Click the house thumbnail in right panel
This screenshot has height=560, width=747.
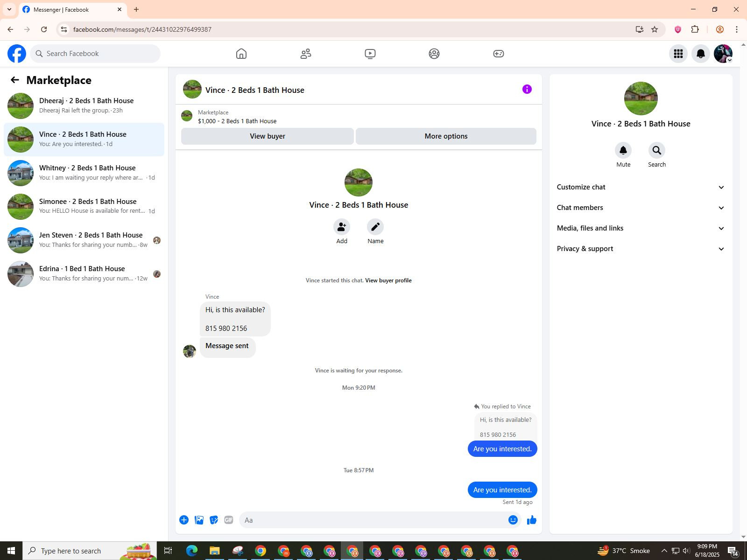pyautogui.click(x=641, y=98)
